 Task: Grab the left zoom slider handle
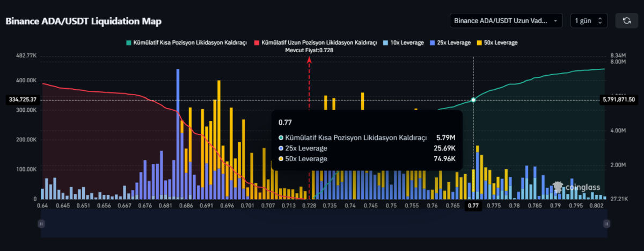[x=40, y=224]
